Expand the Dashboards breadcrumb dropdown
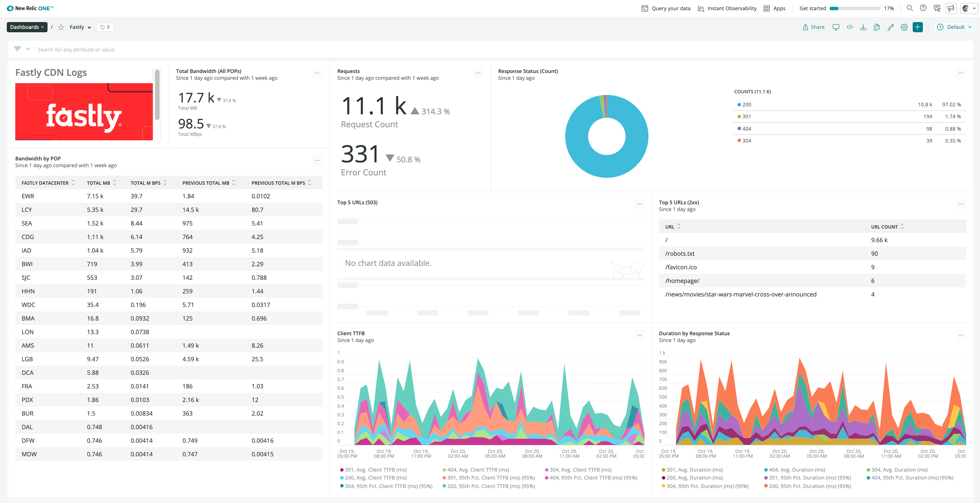Screen dimensions: 980x503 (x=27, y=27)
